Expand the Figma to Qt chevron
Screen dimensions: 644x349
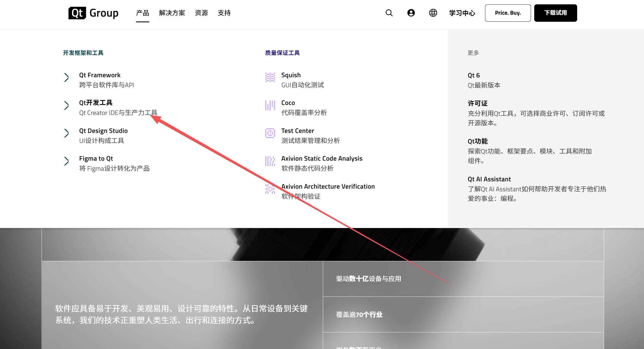(x=67, y=161)
